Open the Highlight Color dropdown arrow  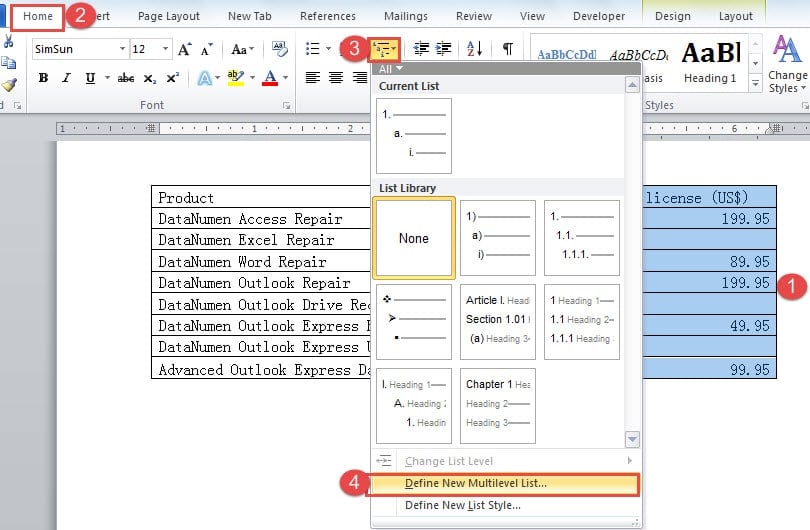click(x=252, y=78)
